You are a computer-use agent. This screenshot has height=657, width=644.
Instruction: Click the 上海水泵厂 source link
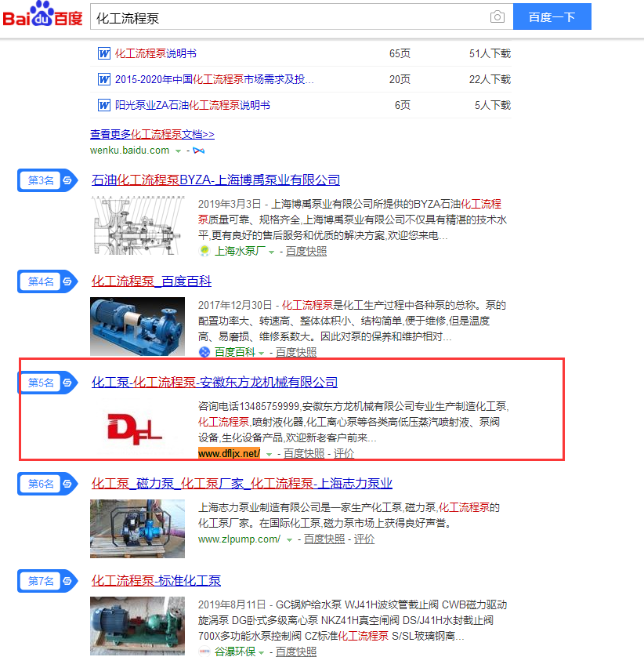click(x=240, y=251)
